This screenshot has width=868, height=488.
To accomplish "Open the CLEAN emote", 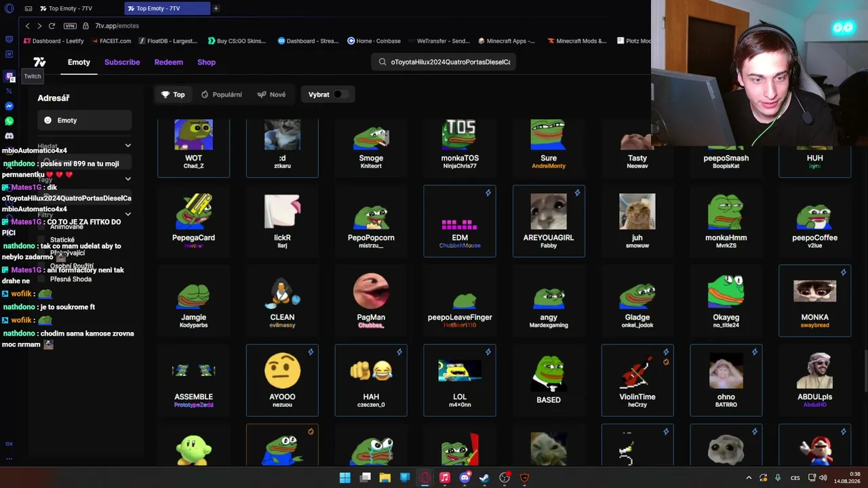I will point(282,300).
